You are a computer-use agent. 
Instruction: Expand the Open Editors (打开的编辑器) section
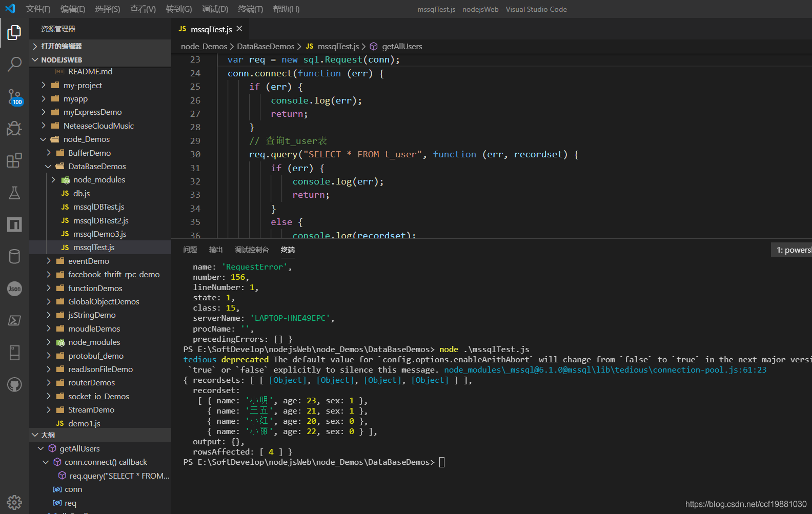click(100, 46)
